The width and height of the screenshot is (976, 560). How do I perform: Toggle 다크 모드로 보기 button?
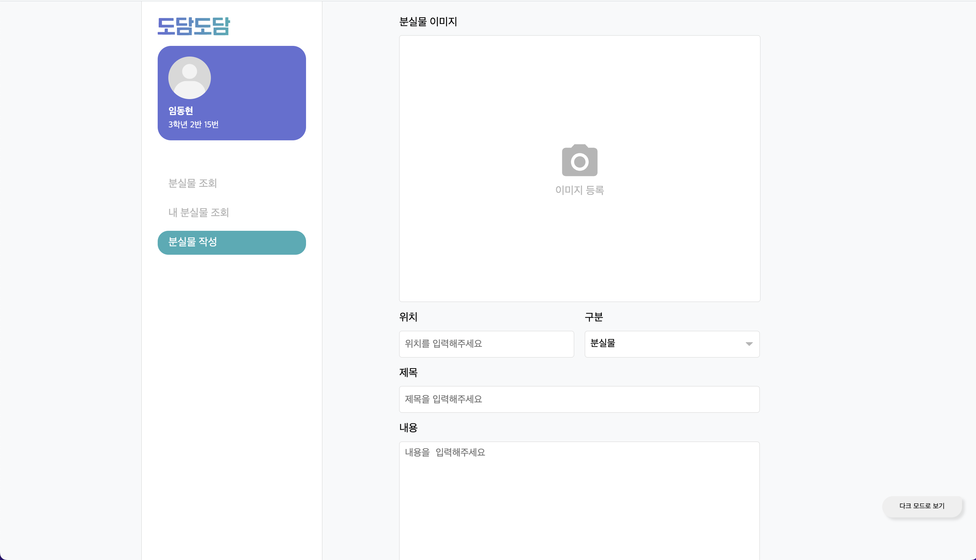coord(922,506)
